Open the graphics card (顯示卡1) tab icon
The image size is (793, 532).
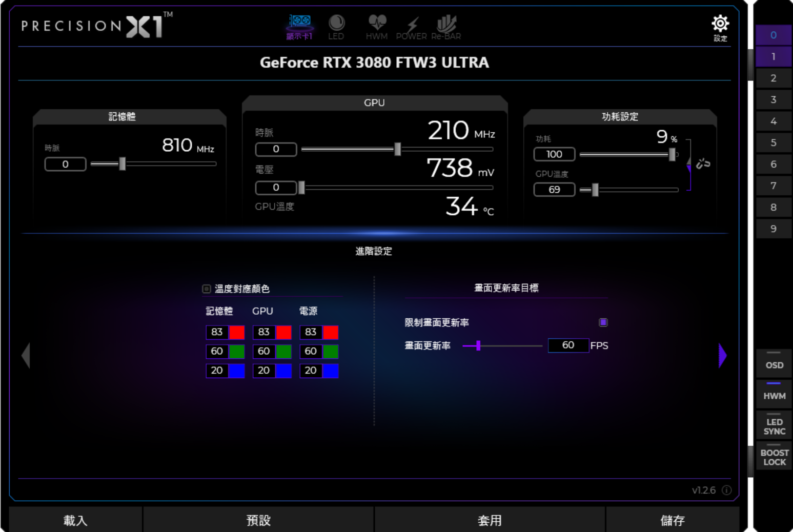tap(299, 27)
